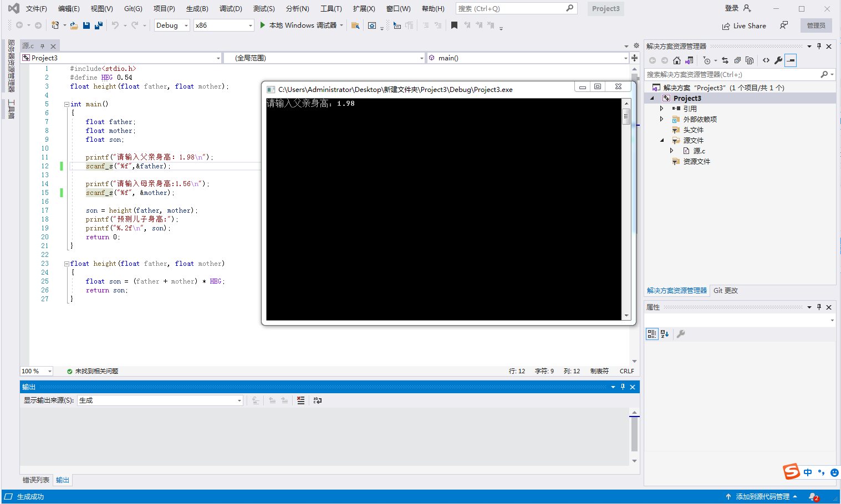Viewport: 841px width, 504px height.
Task: Open file with the folder icon
Action: [x=74, y=25]
